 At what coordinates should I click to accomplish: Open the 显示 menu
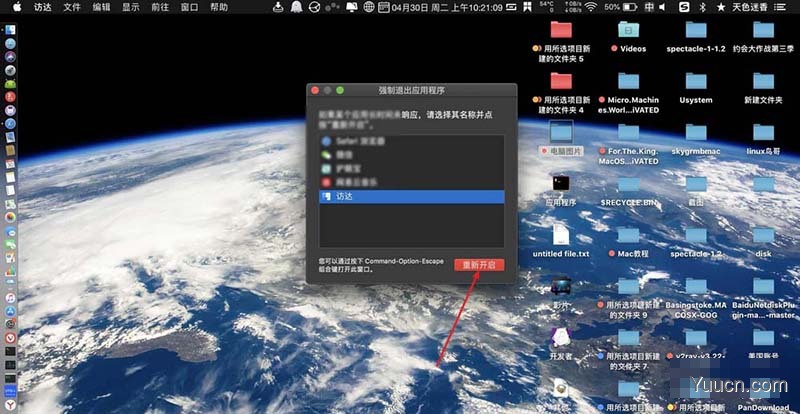pos(131,8)
